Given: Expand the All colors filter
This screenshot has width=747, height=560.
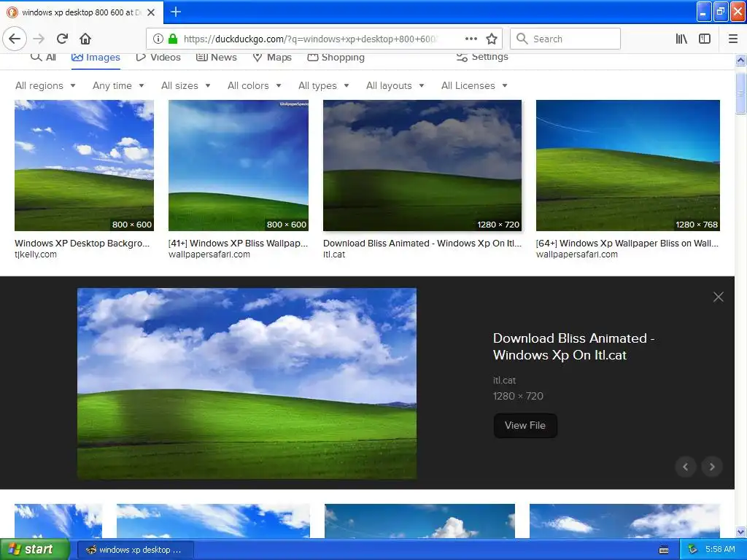Looking at the screenshot, I should 255,86.
